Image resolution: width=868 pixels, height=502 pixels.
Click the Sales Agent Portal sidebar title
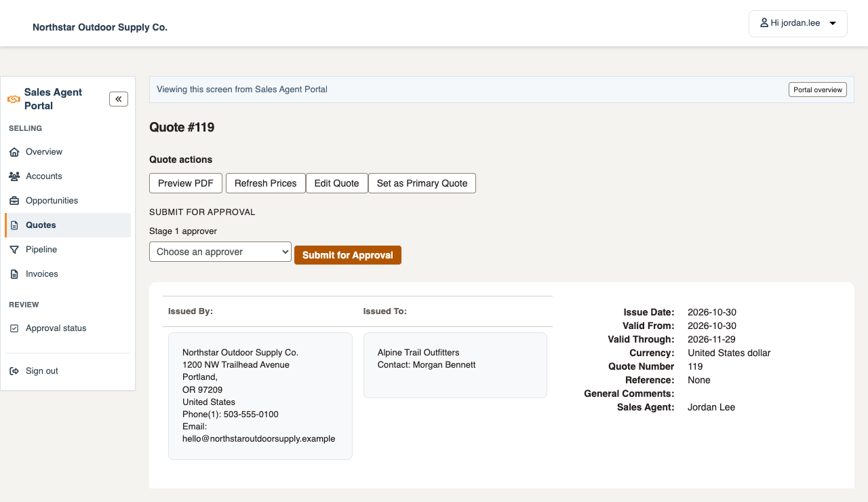[x=53, y=99]
